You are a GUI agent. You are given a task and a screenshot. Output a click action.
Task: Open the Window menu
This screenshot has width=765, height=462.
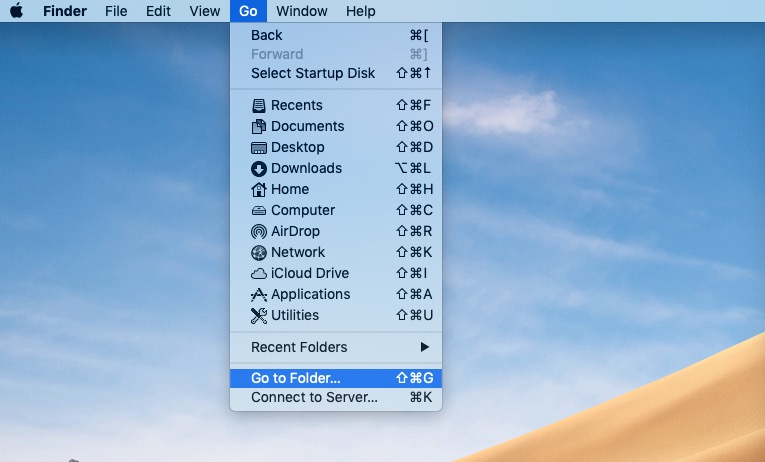[x=302, y=11]
